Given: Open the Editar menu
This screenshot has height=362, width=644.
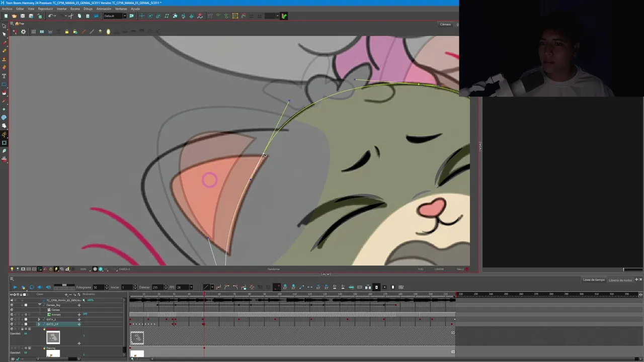Looking at the screenshot, I should point(20,9).
